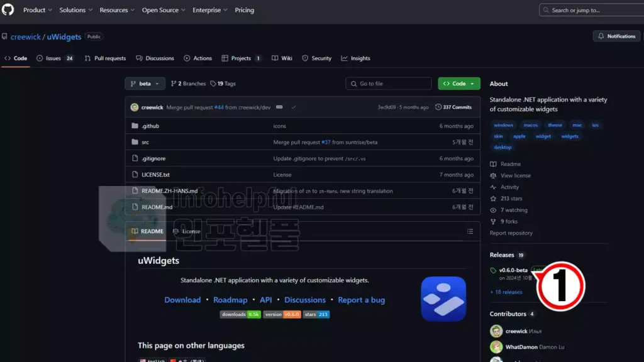The height and width of the screenshot is (362, 644).
Task: Open the v0.6.0-beta release
Action: click(x=513, y=270)
